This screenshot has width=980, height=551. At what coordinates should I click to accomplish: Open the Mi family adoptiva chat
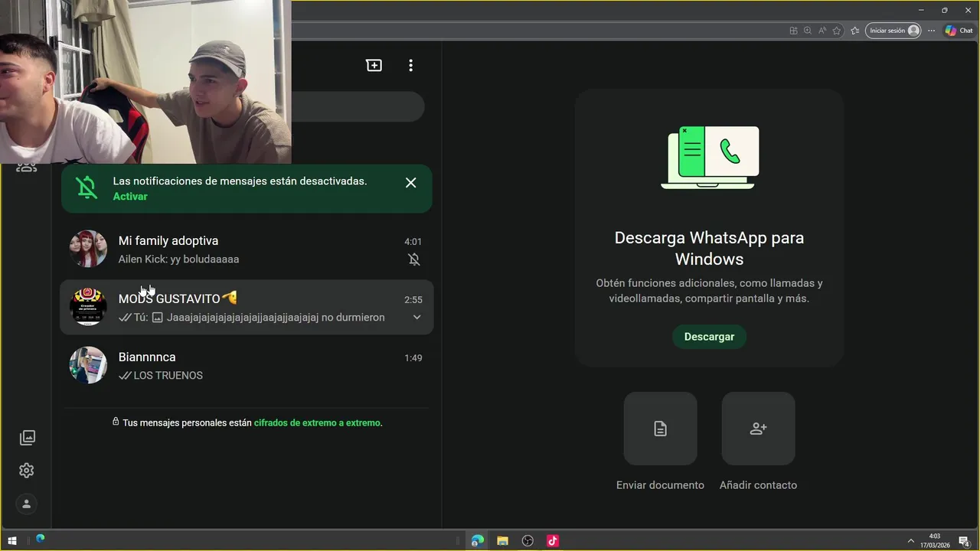(x=247, y=249)
